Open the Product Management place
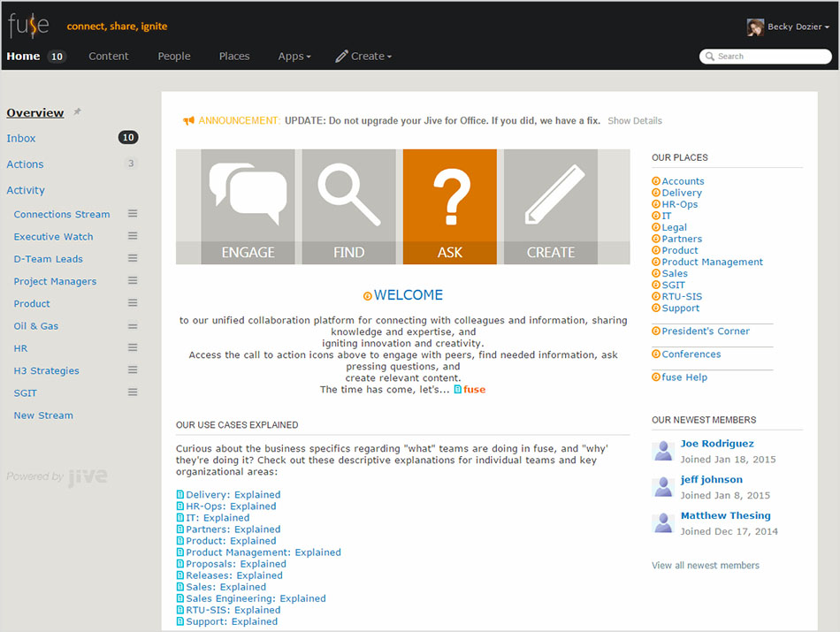840x632 pixels. click(x=712, y=262)
